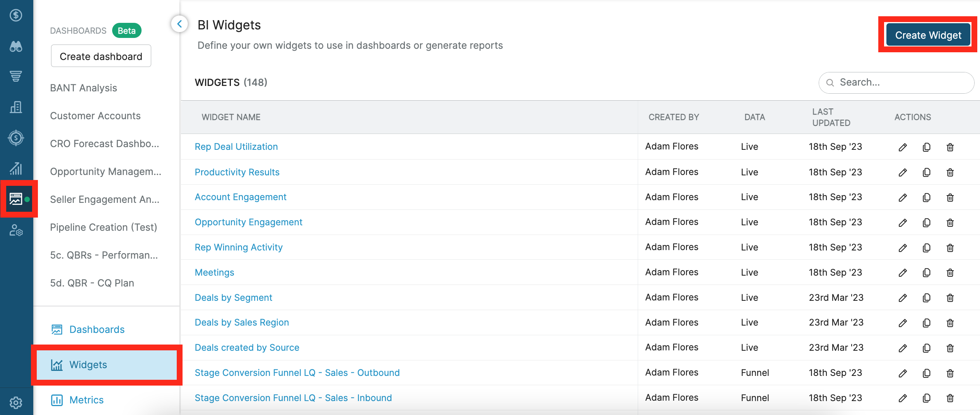Open the Opportunity Engagement widget link

click(x=248, y=222)
